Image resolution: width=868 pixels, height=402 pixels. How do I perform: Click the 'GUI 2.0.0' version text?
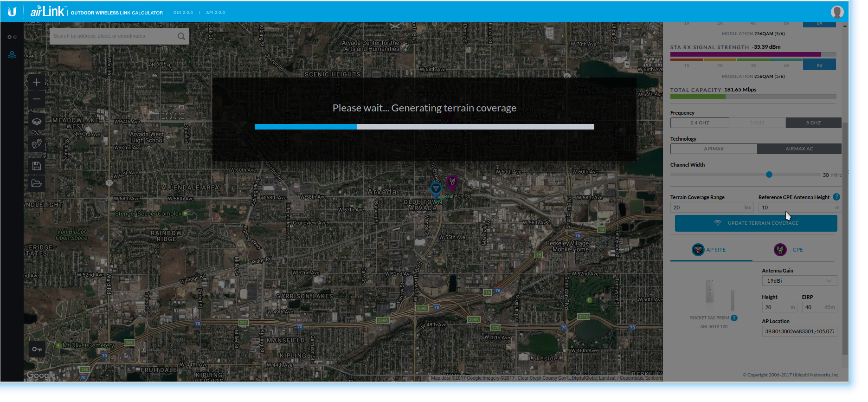click(183, 13)
